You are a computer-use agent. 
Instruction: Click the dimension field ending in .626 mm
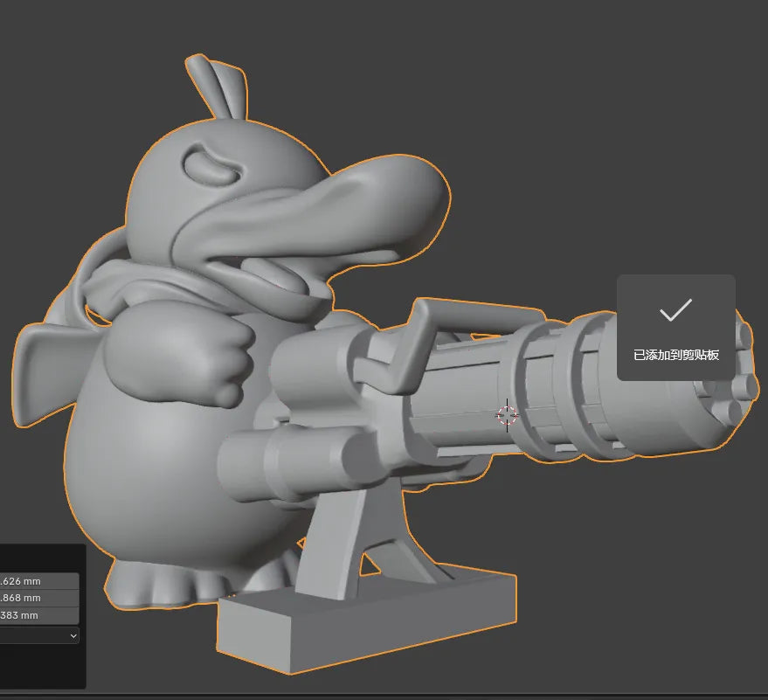click(39, 581)
